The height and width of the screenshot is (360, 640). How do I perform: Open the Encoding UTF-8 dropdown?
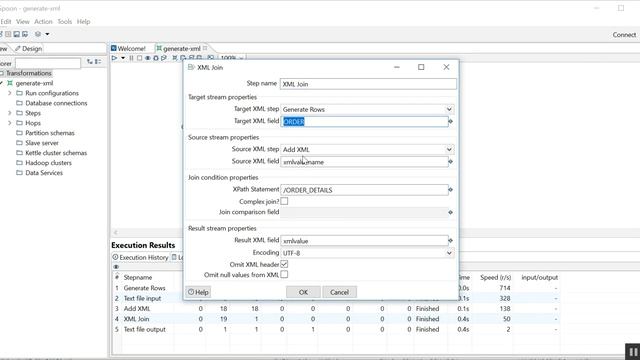[449, 253]
